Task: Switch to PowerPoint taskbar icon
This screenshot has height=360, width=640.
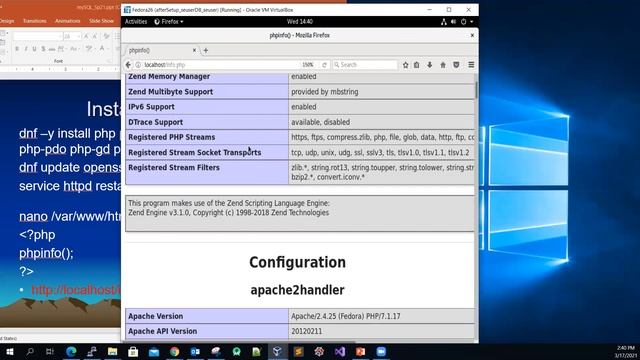Action: coord(360,351)
